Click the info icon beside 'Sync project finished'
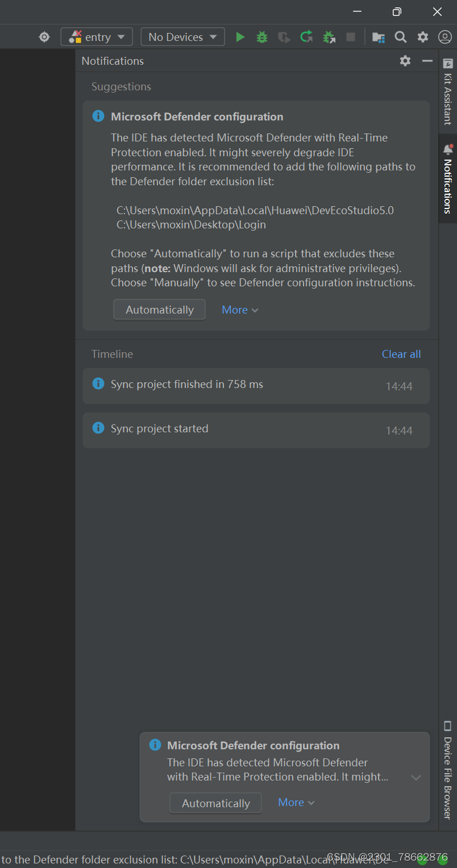Viewport: 457px width, 868px height. pos(98,383)
